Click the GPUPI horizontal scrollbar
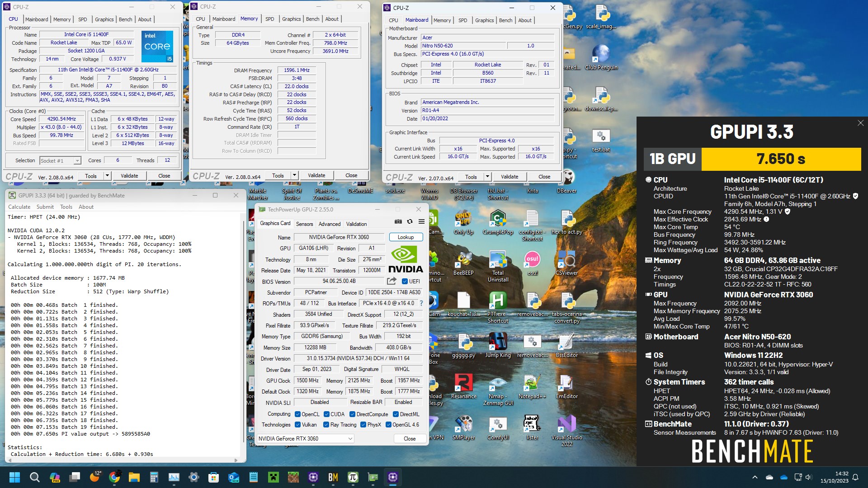 click(123, 460)
